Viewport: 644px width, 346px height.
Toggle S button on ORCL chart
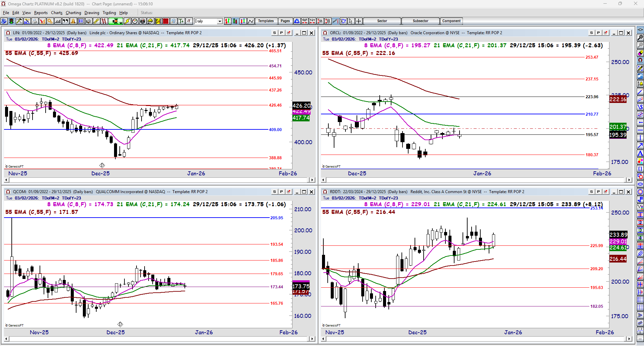point(591,33)
